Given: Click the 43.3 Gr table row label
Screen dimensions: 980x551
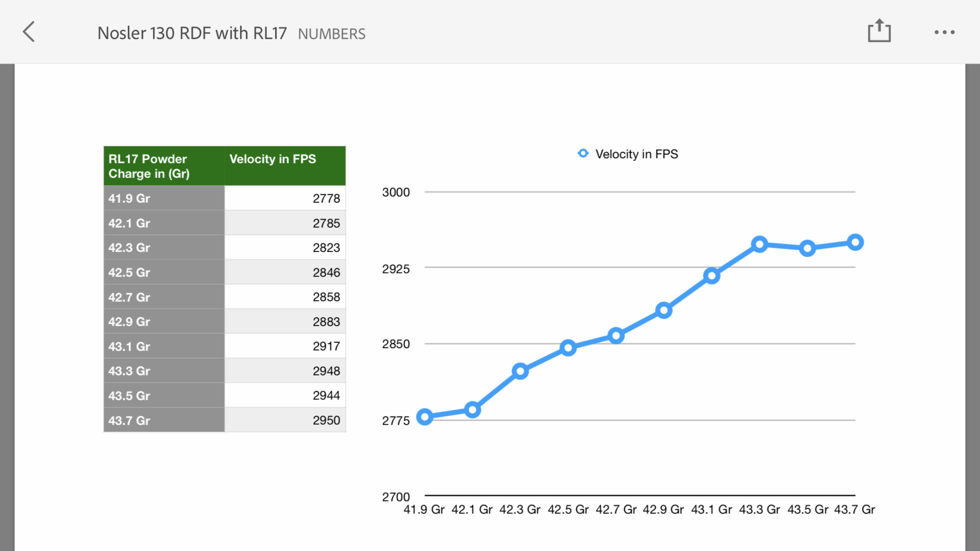Looking at the screenshot, I should pos(164,371).
